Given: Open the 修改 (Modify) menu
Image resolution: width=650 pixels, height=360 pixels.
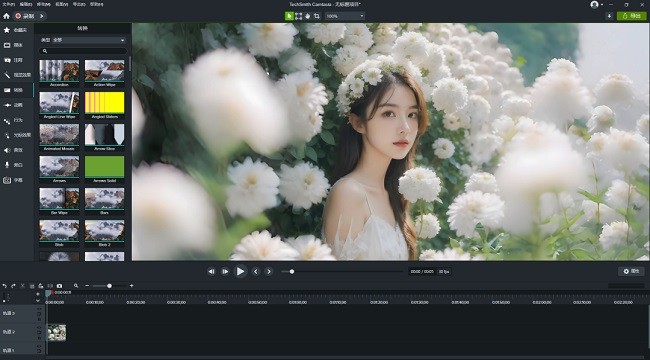Looking at the screenshot, I should pyautogui.click(x=44, y=4).
